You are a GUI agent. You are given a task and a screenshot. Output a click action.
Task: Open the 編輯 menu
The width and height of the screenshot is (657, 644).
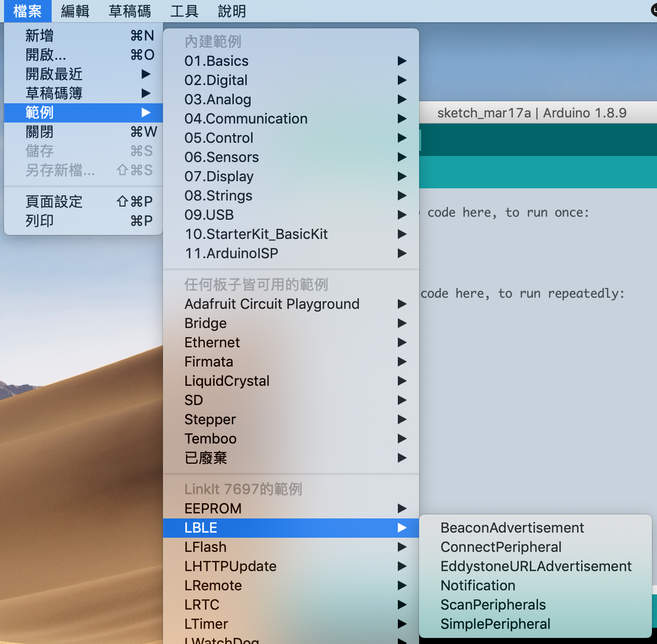coord(75,11)
